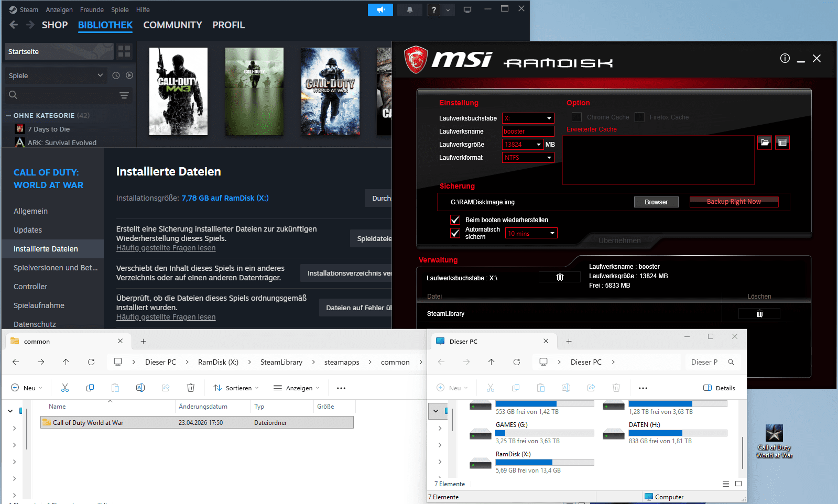
Task: Show ready-to-play games filter icon
Action: [x=129, y=75]
